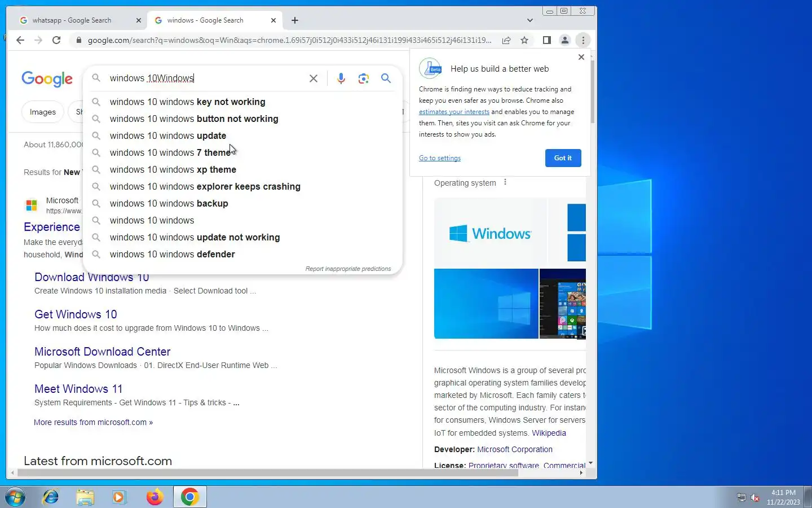Image resolution: width=812 pixels, height=508 pixels.
Task: Open Windows Media Player from taskbar
Action: click(x=119, y=497)
